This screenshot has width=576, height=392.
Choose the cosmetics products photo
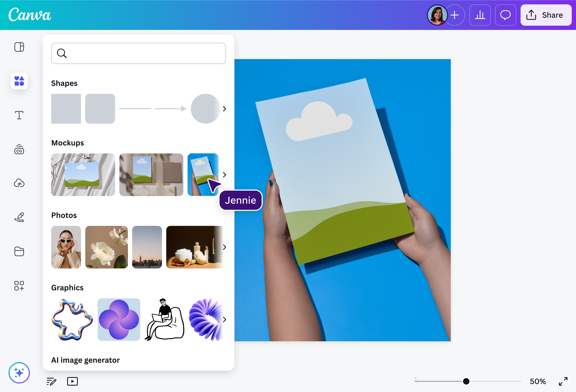click(195, 247)
